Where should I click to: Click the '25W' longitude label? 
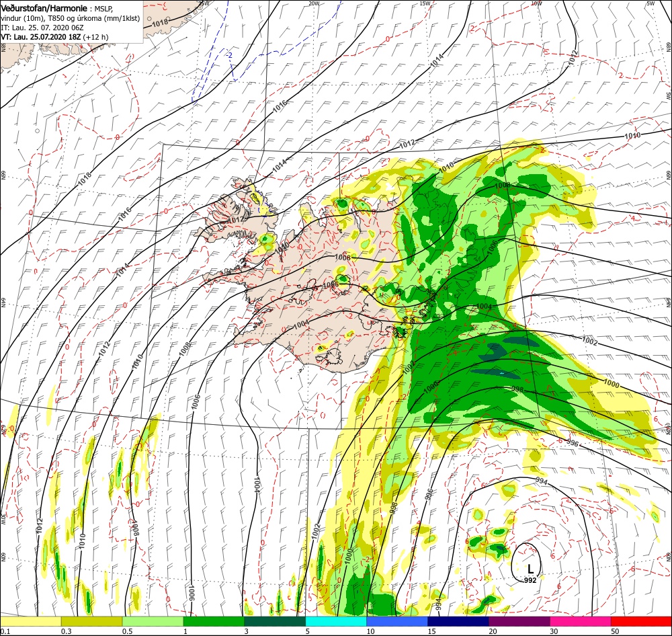204,3
